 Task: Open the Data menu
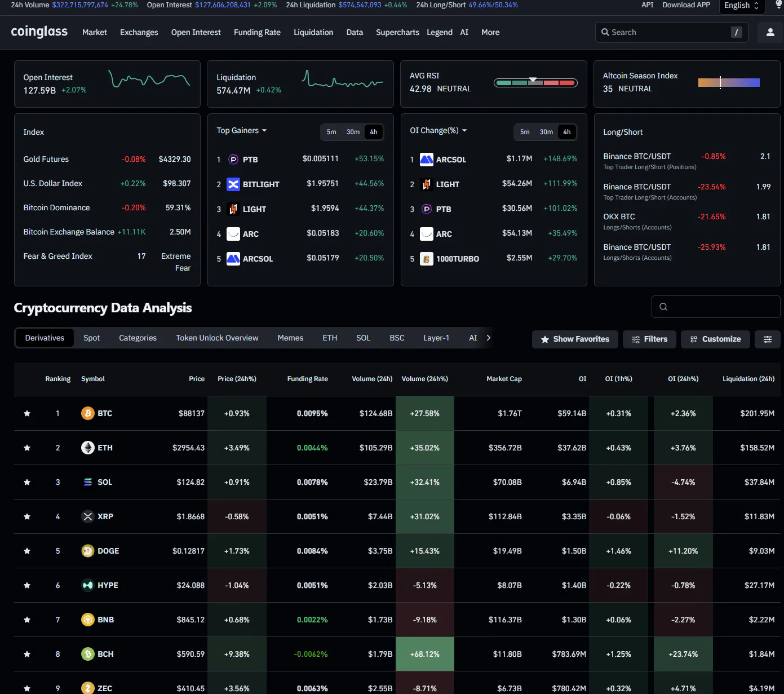pos(355,32)
